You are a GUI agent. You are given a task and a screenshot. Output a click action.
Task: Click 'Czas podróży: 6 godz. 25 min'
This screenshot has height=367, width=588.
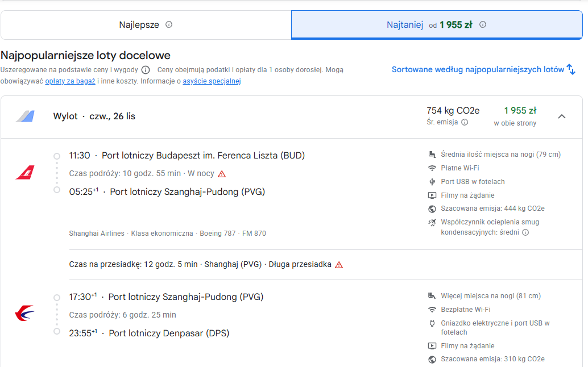(123, 315)
